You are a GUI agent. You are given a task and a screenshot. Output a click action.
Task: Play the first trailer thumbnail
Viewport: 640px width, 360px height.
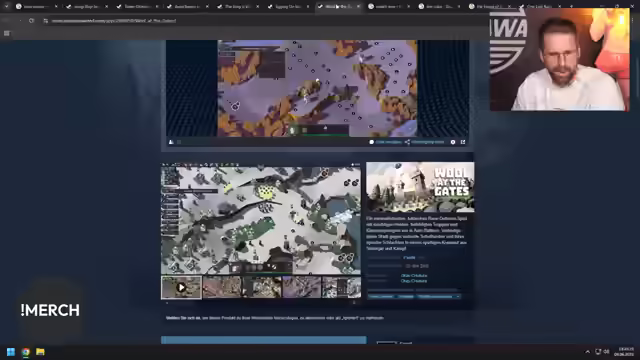(x=181, y=287)
